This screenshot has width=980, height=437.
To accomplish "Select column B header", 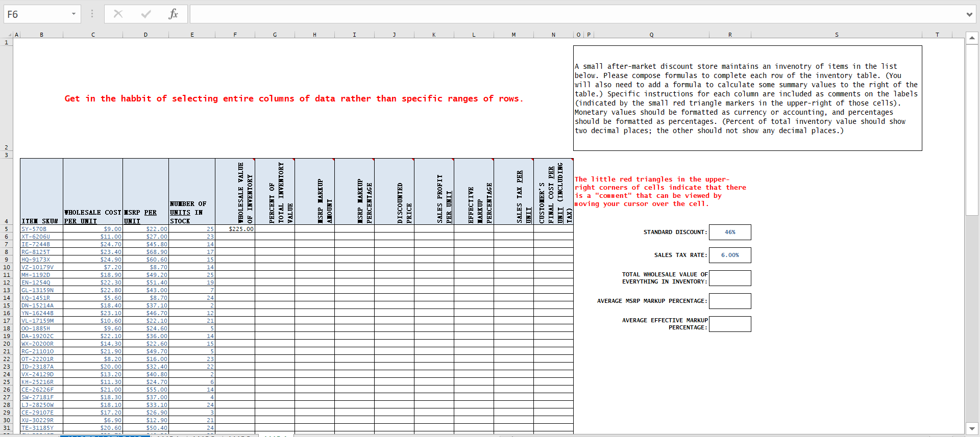I will point(41,35).
